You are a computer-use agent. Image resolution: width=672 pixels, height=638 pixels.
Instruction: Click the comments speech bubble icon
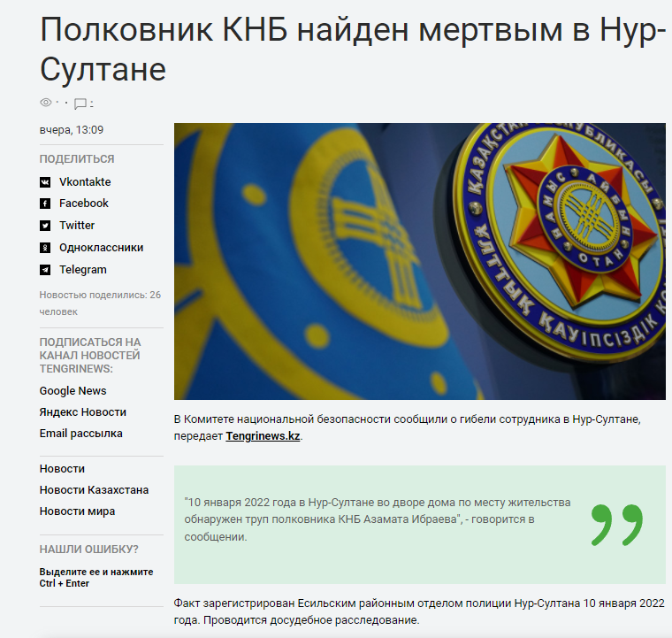[x=80, y=104]
